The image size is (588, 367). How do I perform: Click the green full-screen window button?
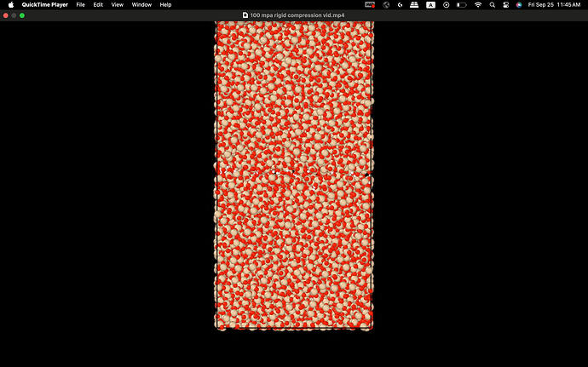[x=22, y=15]
